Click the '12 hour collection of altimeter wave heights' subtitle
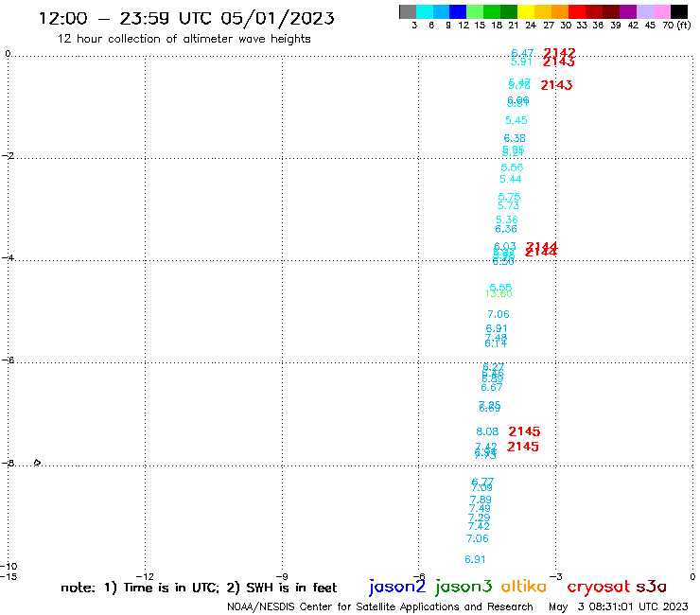The height and width of the screenshot is (615, 700). click(184, 39)
